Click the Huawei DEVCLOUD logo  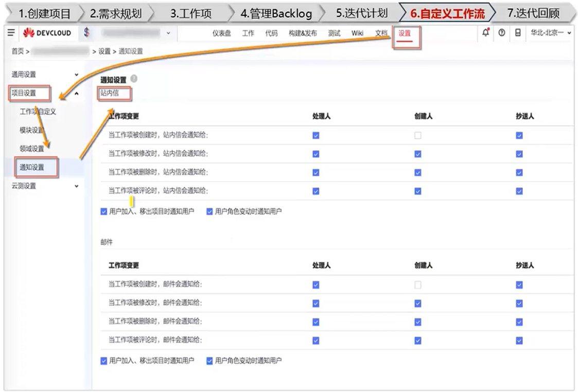pyautogui.click(x=47, y=33)
